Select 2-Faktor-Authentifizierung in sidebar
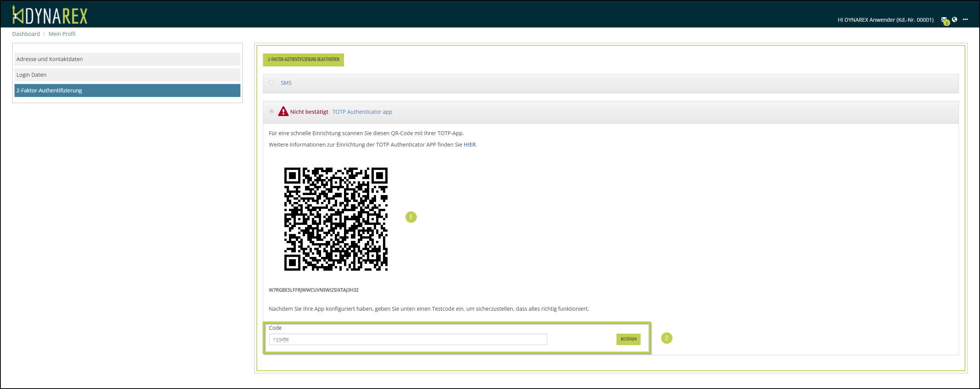This screenshot has height=389, width=980. pos(127,90)
